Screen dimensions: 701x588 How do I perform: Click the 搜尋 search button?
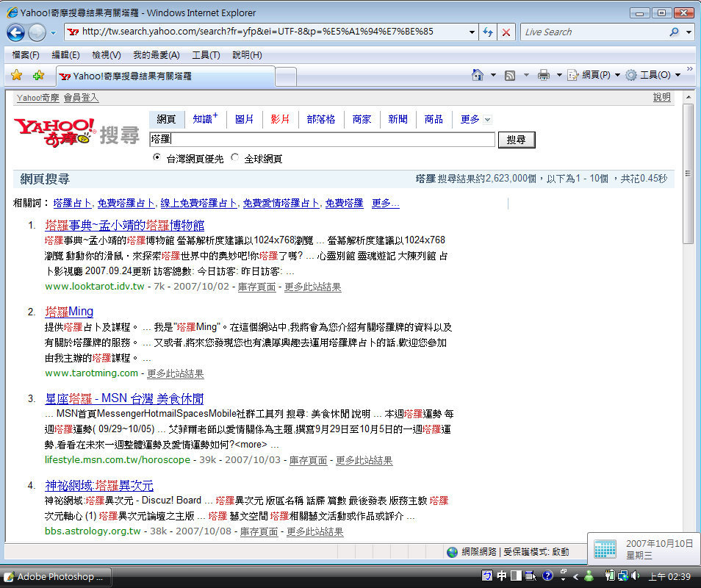[517, 140]
